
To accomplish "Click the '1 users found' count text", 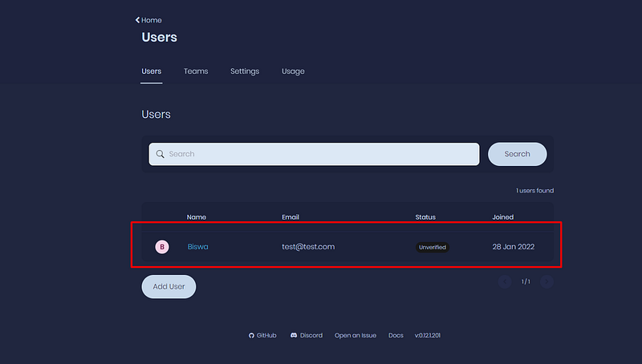I will click(x=534, y=191).
